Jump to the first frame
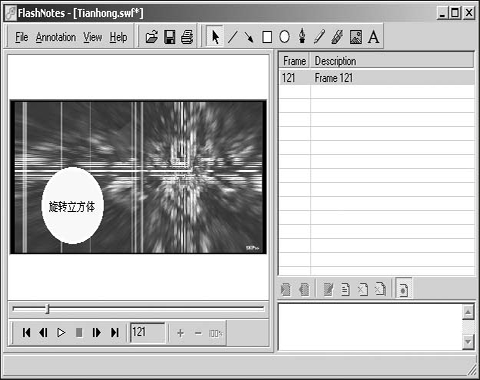Viewport: 480px width, 380px height. pyautogui.click(x=26, y=332)
